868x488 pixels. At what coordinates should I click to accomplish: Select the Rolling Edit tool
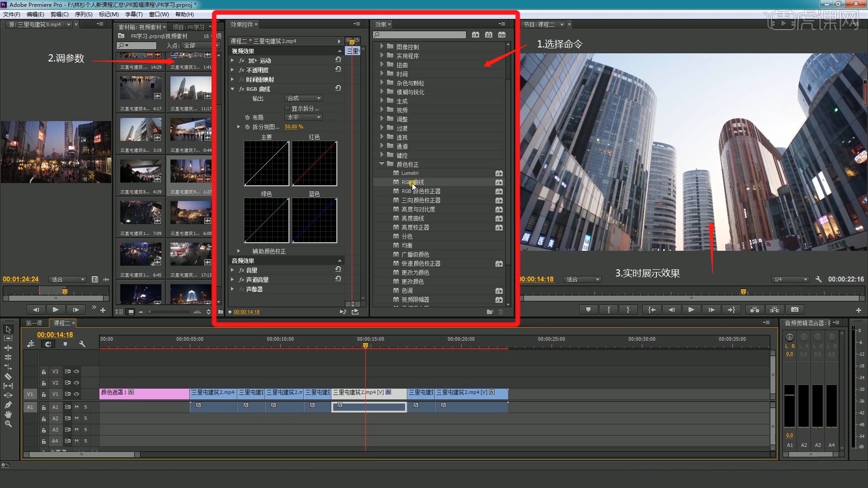8,357
